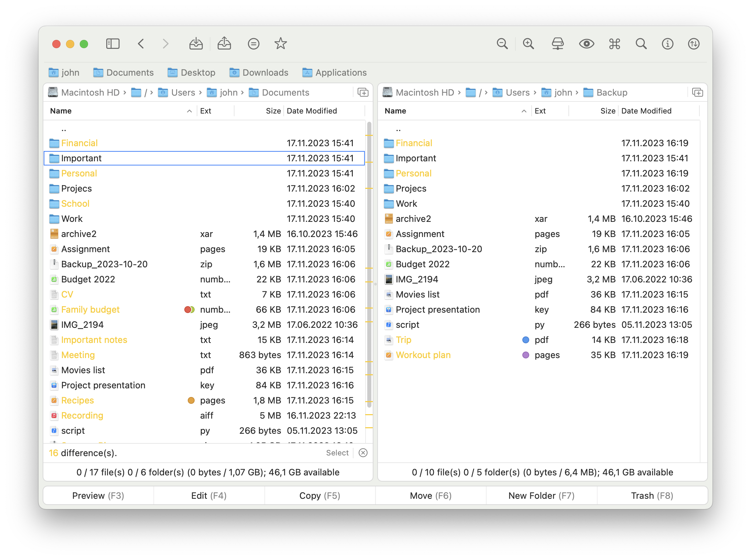The image size is (751, 560).
Task: Click the blue tag dot beside Trip
Action: (525, 340)
